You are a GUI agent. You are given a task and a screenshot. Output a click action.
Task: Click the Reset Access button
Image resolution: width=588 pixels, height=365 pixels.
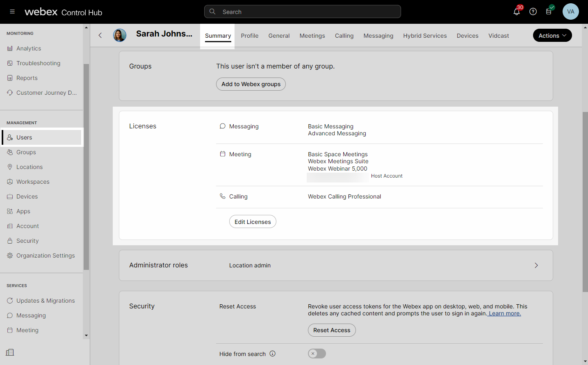[x=332, y=330]
